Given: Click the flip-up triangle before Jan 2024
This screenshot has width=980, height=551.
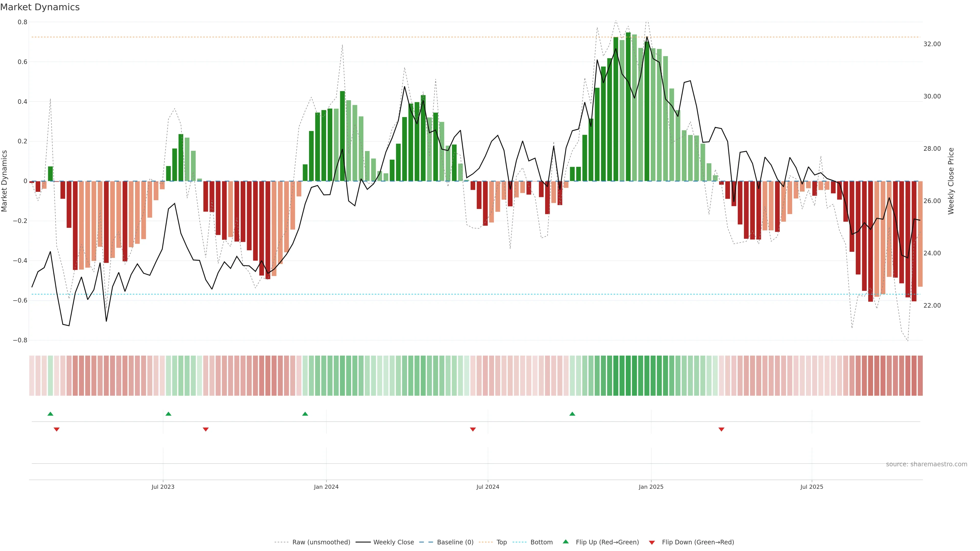Looking at the screenshot, I should tap(305, 414).
